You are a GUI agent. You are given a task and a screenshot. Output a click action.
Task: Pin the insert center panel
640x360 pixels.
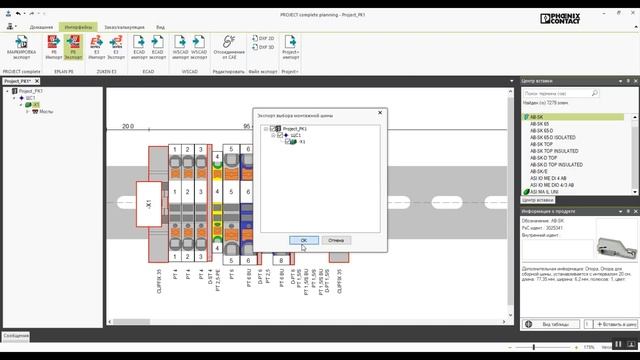pyautogui.click(x=628, y=81)
